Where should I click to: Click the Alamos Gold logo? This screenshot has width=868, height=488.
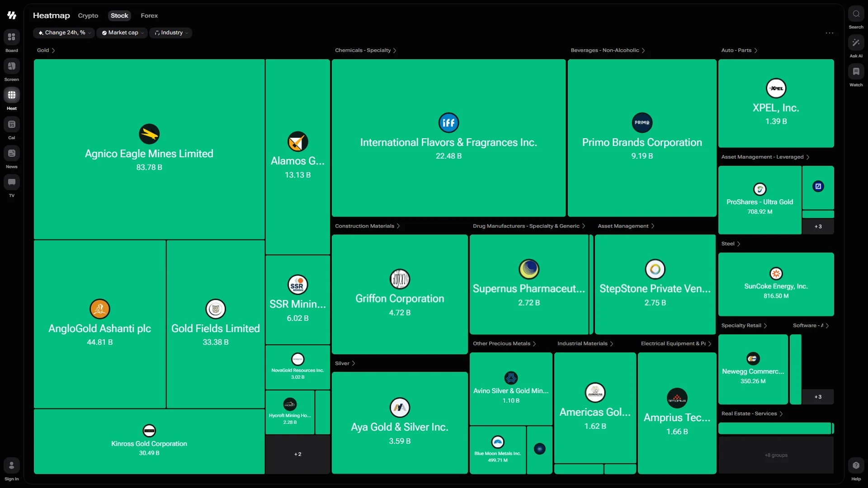pyautogui.click(x=298, y=142)
